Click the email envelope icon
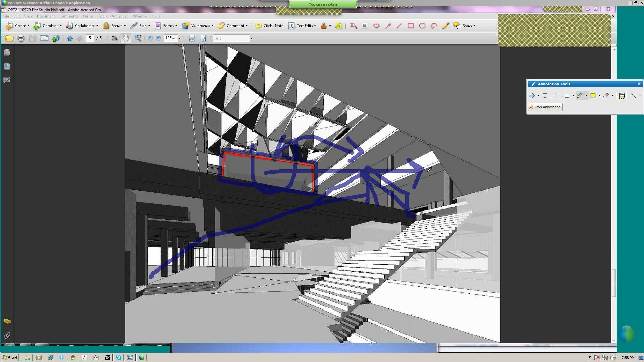This screenshot has width=644, height=362. click(44, 38)
